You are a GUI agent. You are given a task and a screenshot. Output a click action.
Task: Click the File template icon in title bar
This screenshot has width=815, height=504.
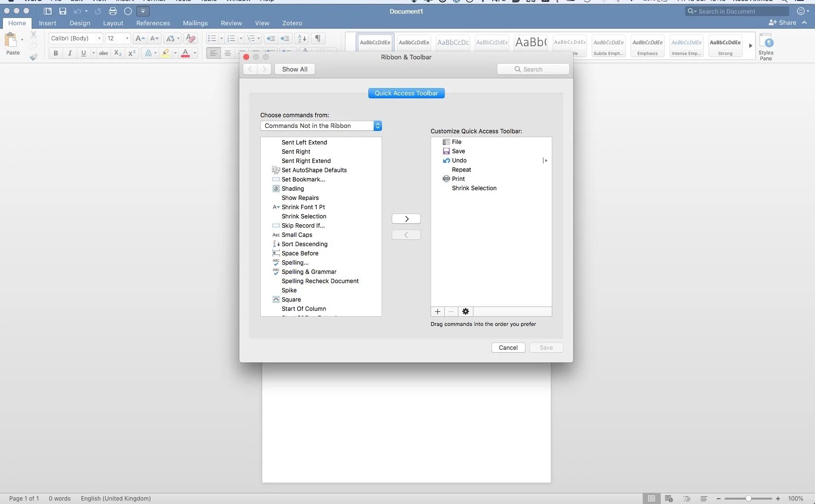coord(48,11)
